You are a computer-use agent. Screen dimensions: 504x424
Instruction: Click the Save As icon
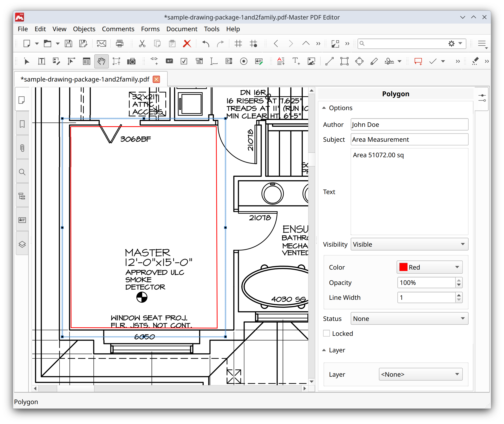click(83, 43)
